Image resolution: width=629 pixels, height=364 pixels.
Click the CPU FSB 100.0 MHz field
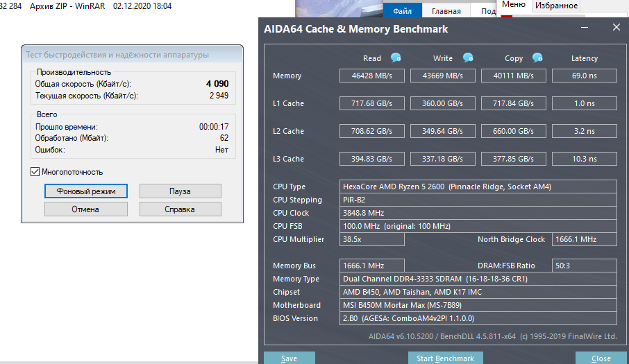click(x=478, y=226)
